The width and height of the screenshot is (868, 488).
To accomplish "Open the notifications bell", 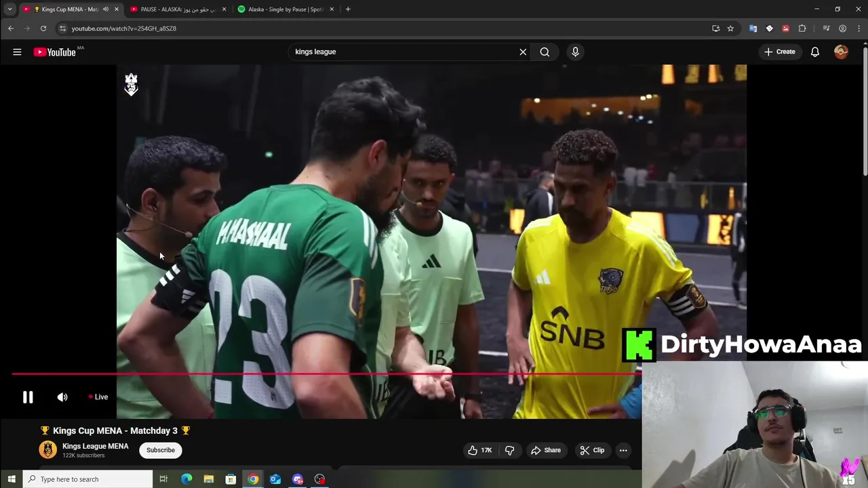I will (815, 52).
